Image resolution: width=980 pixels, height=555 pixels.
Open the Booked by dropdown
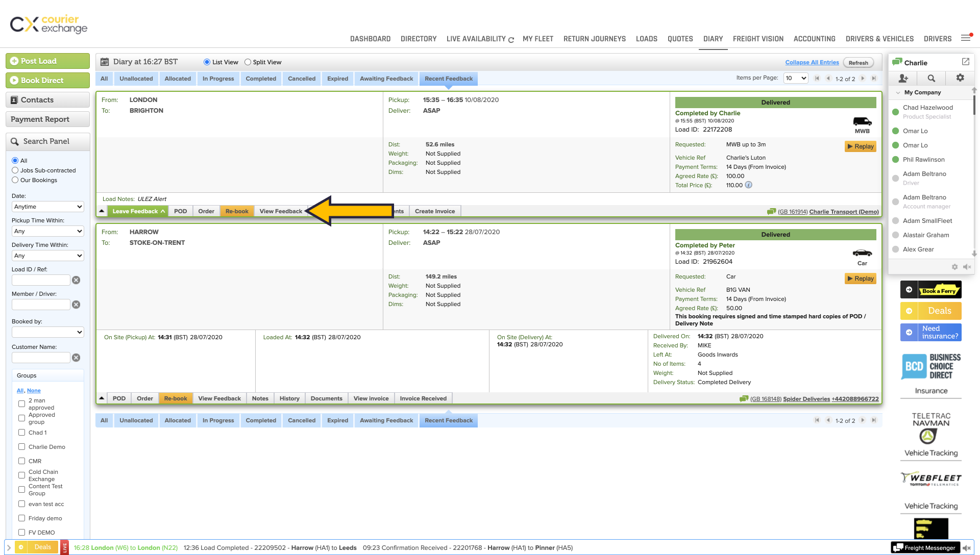[x=48, y=332]
